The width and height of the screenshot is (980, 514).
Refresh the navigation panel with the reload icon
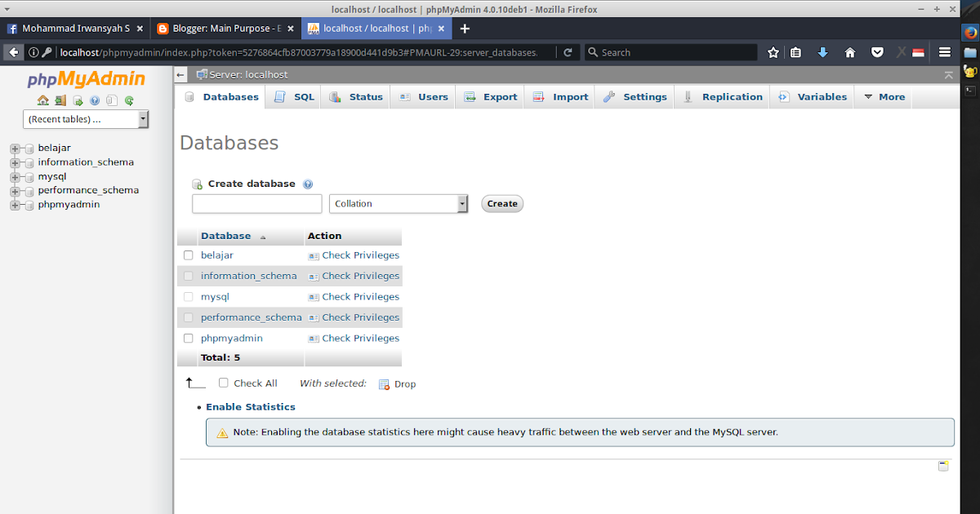pos(129,100)
